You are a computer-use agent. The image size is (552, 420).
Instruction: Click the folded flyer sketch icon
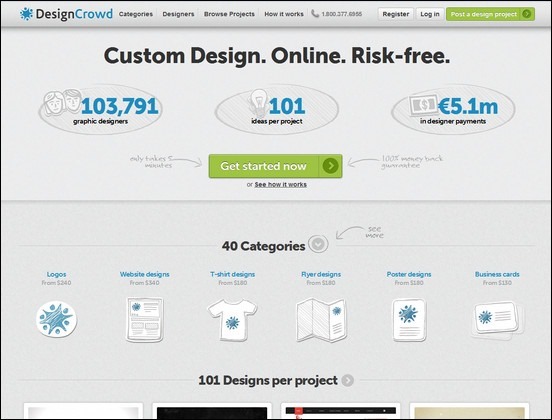click(x=321, y=320)
